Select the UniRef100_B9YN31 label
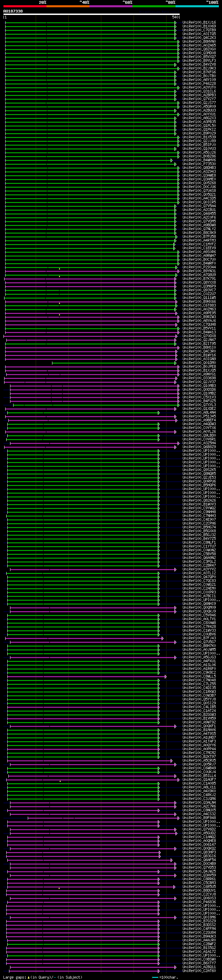The image size is (222, 980). point(199,271)
